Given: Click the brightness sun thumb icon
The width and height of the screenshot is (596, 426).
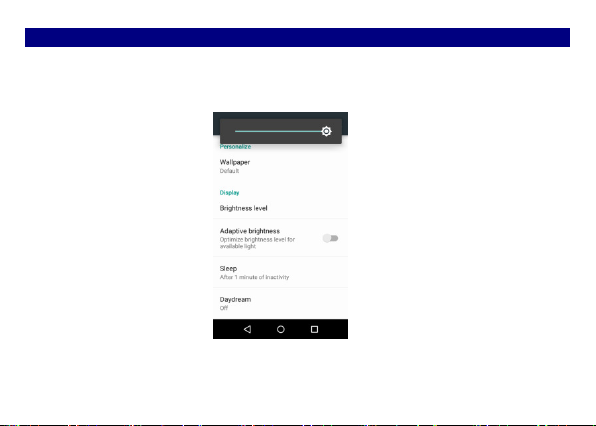Looking at the screenshot, I should [326, 131].
